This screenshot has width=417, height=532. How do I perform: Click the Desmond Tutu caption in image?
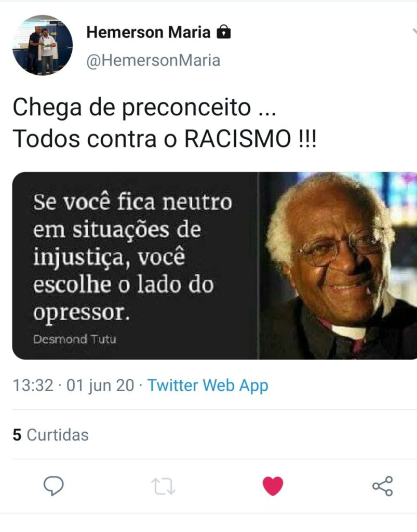75,339
